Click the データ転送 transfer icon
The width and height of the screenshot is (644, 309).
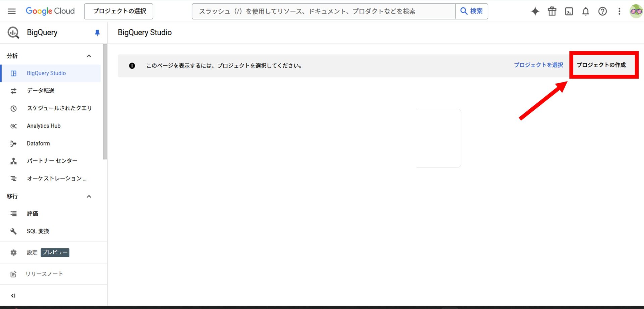click(x=13, y=91)
